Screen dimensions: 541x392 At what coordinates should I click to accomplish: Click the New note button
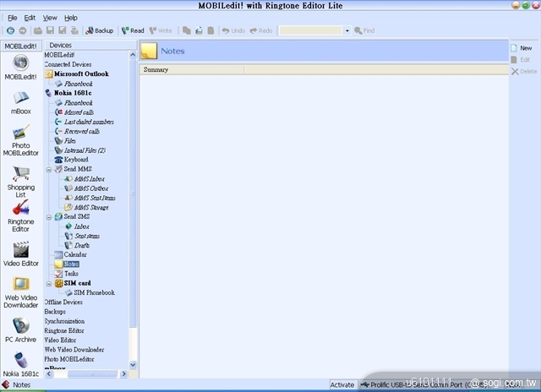522,48
